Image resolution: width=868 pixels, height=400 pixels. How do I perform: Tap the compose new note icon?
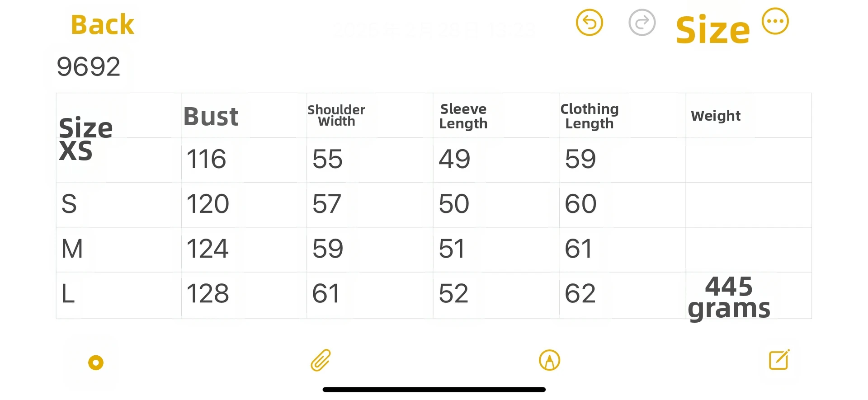(779, 360)
